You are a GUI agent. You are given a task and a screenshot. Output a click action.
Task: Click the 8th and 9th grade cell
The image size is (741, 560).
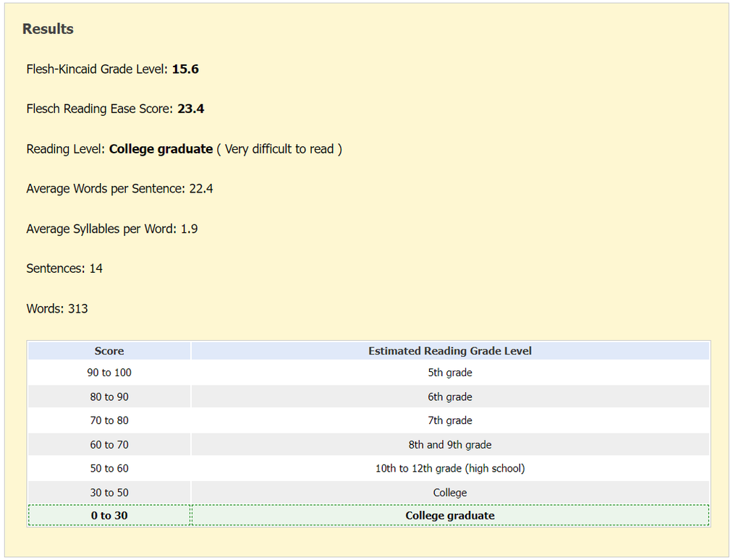449,444
